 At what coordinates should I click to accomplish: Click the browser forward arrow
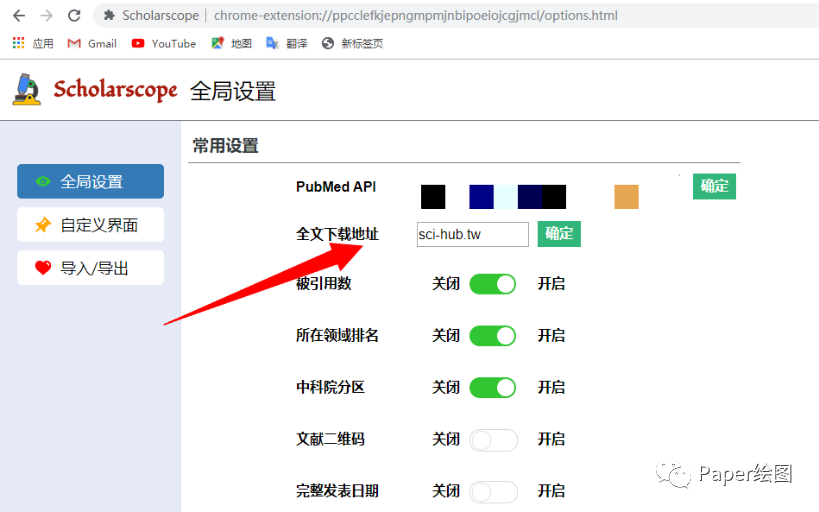pos(46,16)
